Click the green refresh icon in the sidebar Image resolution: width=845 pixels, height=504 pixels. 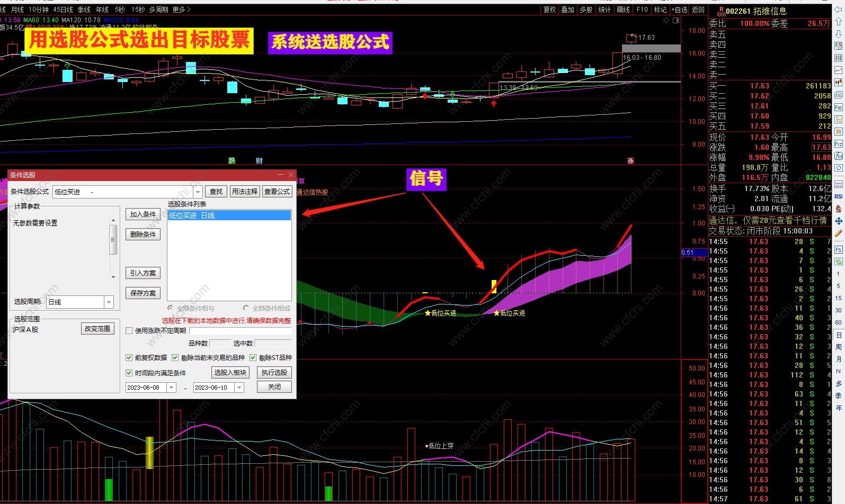(x=839, y=262)
